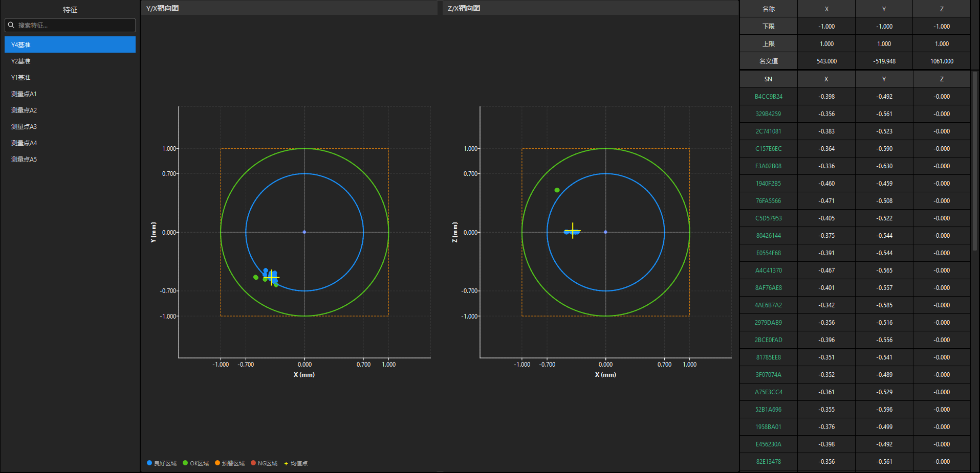Select SN row 80426144
This screenshot has width=980, height=473.
pyautogui.click(x=768, y=236)
